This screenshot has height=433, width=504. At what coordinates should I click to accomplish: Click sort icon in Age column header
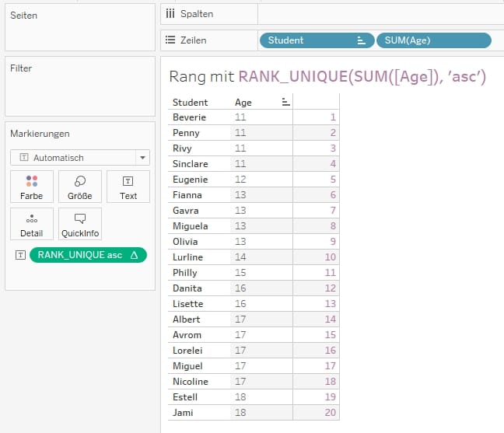(x=285, y=102)
